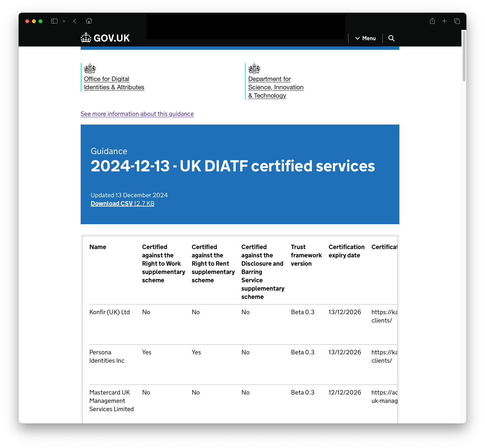Show the Safari sidebar
Viewport: 485px width, 448px height.
click(54, 21)
